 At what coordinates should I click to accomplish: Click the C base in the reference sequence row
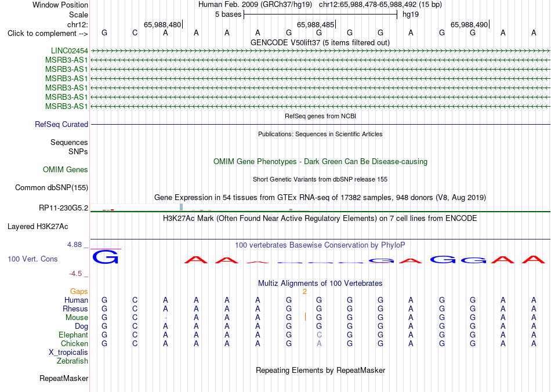click(x=135, y=33)
